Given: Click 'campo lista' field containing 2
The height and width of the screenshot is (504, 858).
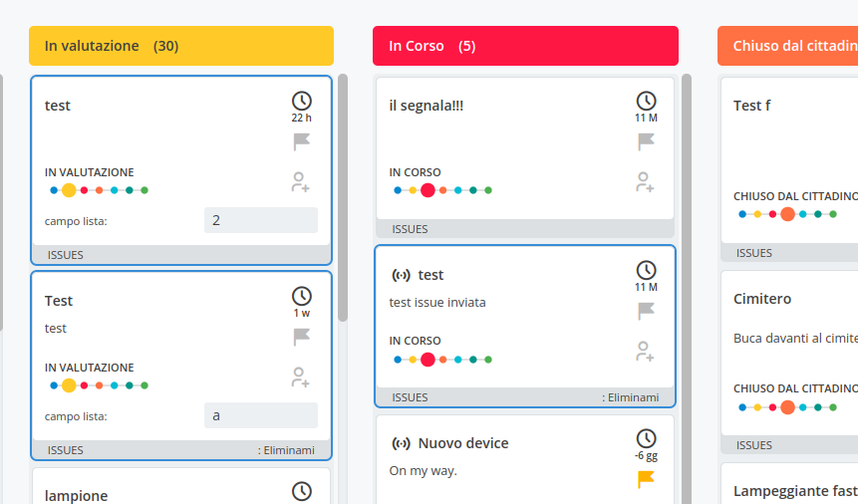Looking at the screenshot, I should pyautogui.click(x=260, y=220).
